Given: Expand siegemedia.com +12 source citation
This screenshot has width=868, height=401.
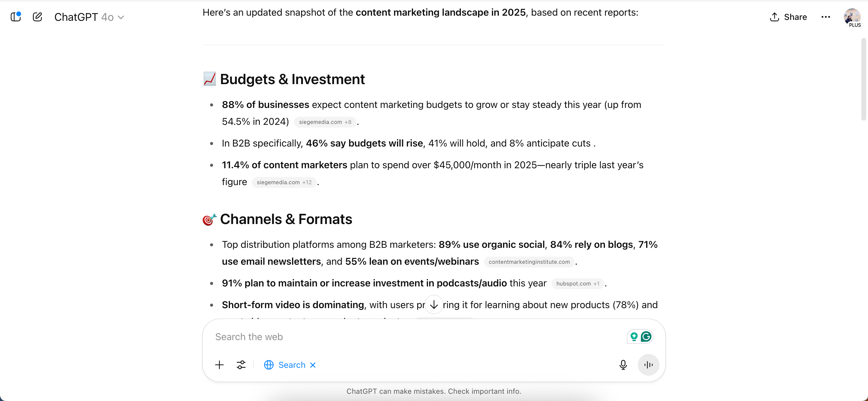Looking at the screenshot, I should [284, 182].
